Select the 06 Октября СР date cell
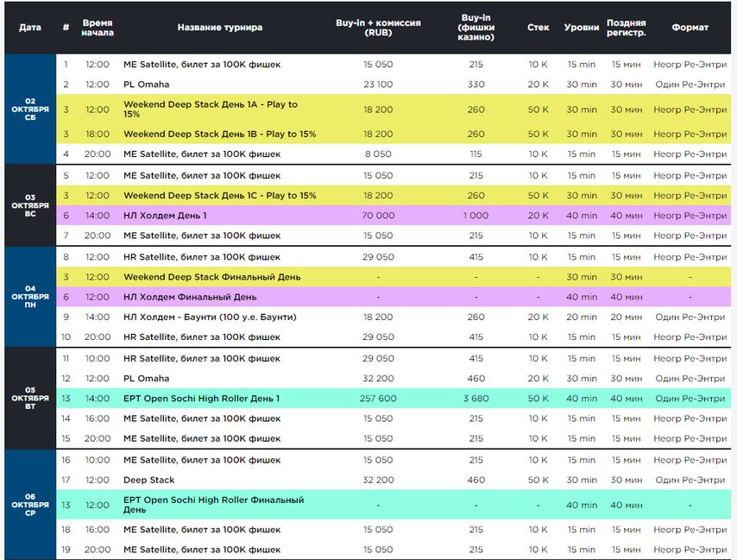 29,505
